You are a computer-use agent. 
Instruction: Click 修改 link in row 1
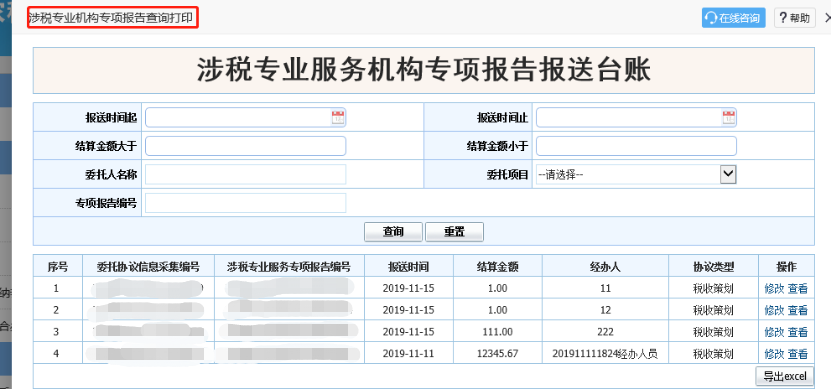pos(774,288)
